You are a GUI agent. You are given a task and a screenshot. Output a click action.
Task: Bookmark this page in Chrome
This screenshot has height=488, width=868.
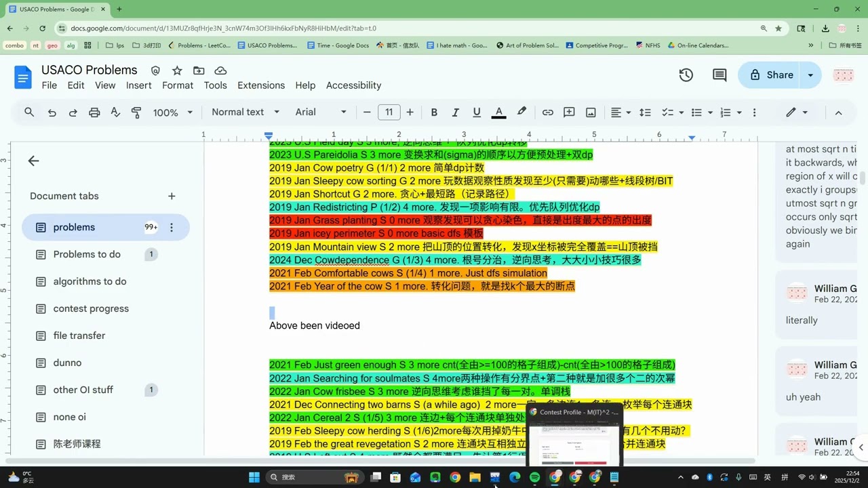click(778, 28)
